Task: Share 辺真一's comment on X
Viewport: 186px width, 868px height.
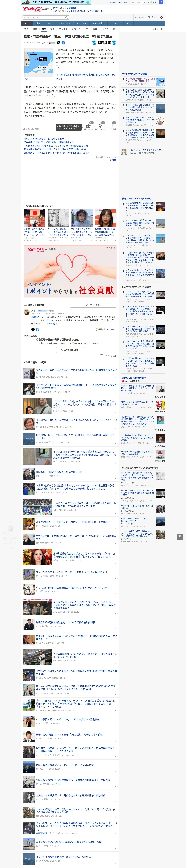Action: [x=33, y=329]
